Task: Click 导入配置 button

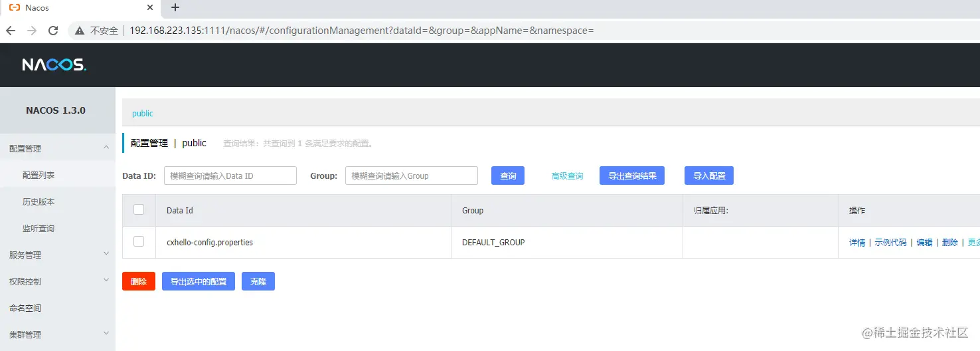Action: pos(709,175)
